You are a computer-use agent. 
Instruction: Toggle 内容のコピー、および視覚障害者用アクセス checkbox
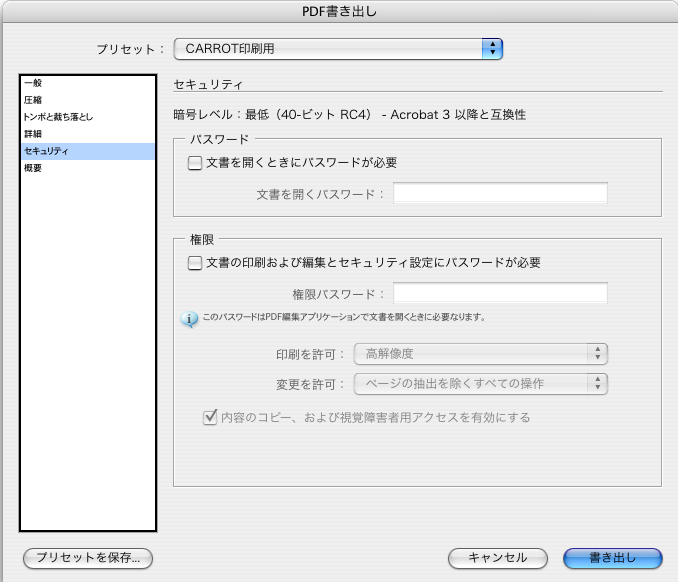(210, 417)
